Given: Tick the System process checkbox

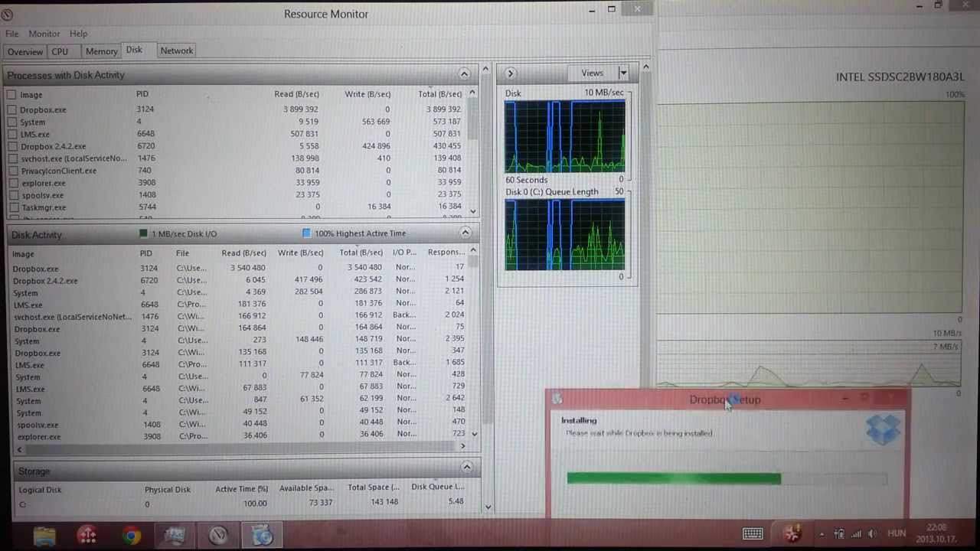Looking at the screenshot, I should pyautogui.click(x=11, y=122).
